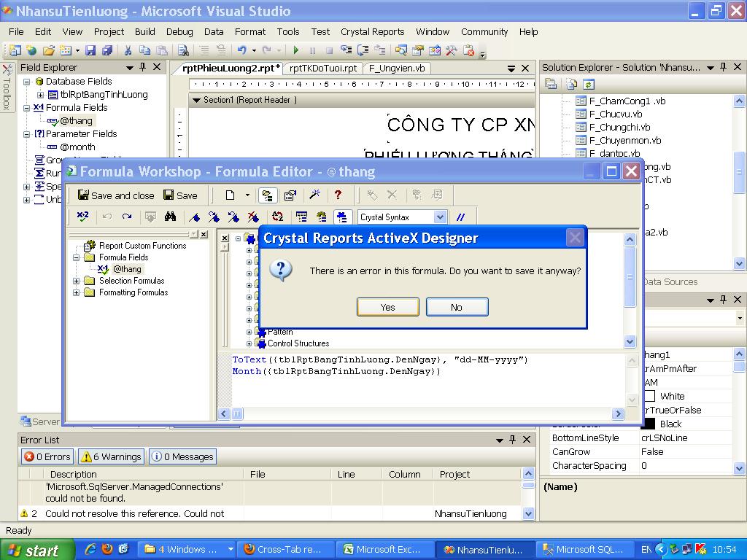Click the Comment slashes icon

click(460, 217)
